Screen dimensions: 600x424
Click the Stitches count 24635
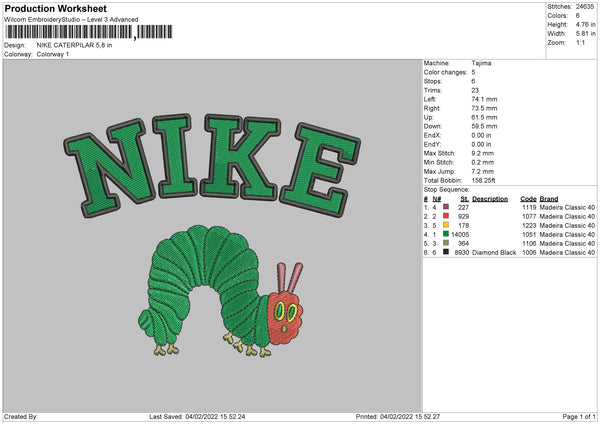585,7
